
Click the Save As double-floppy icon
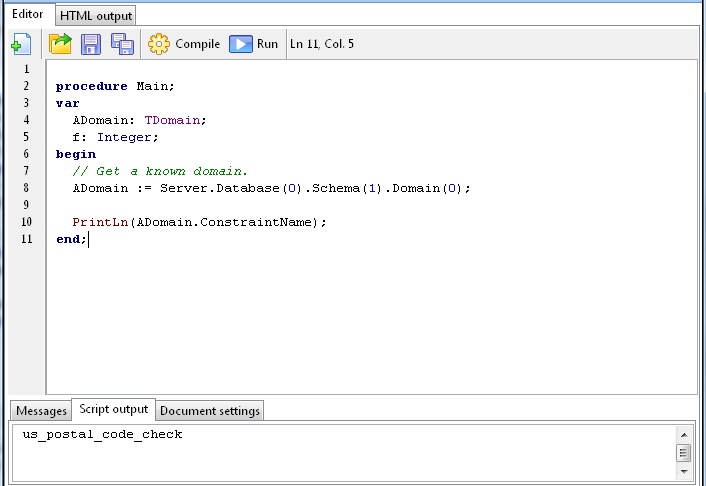(122, 44)
